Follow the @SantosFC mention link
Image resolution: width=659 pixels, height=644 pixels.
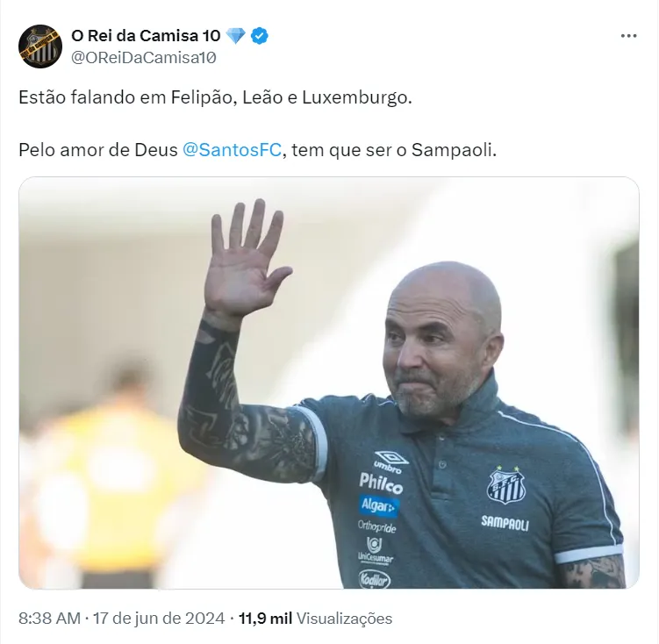pos(232,150)
